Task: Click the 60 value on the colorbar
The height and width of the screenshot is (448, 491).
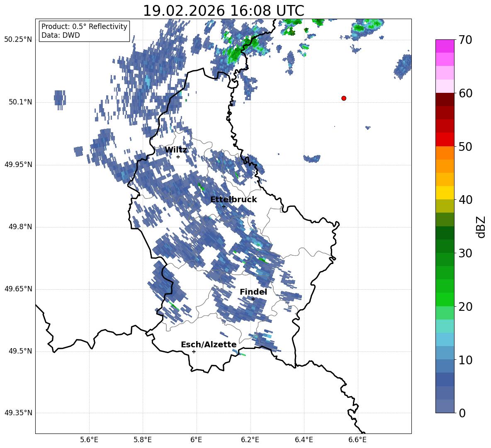Action: pyautogui.click(x=465, y=93)
